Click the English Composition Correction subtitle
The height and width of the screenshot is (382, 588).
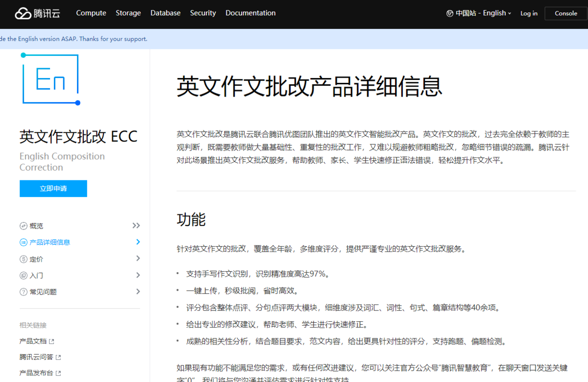[62, 162]
